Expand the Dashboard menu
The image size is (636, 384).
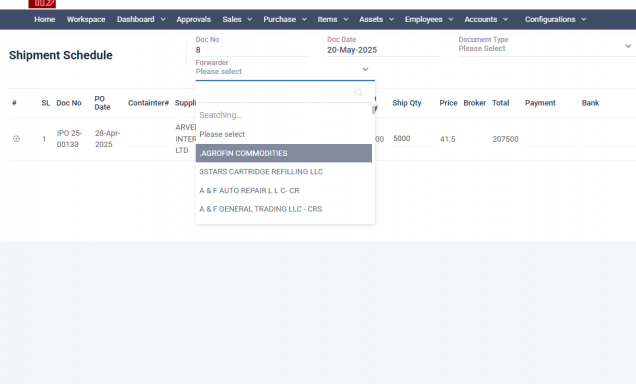coord(141,19)
